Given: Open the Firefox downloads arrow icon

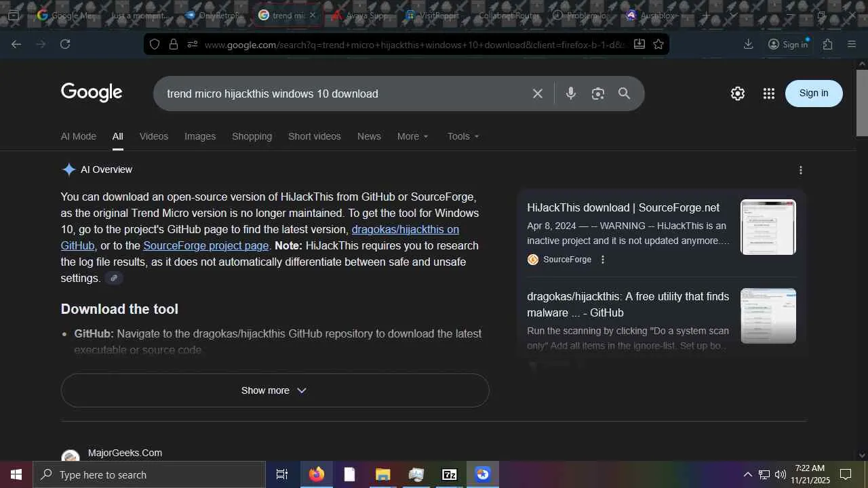Looking at the screenshot, I should [748, 44].
